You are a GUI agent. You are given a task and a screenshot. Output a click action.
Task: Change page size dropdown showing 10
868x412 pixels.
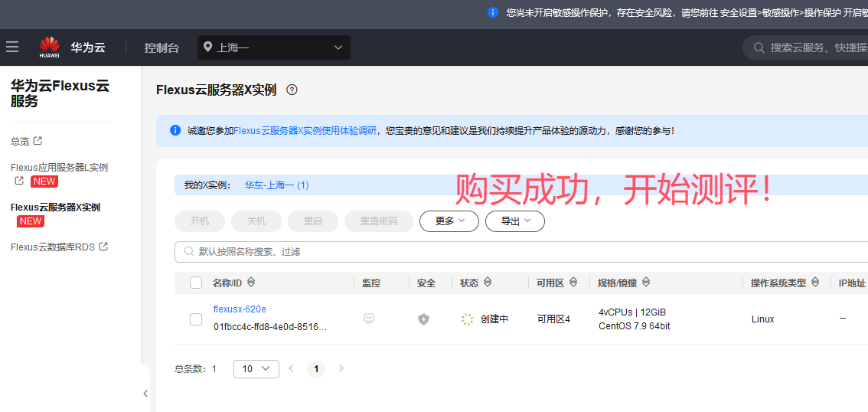tap(256, 369)
